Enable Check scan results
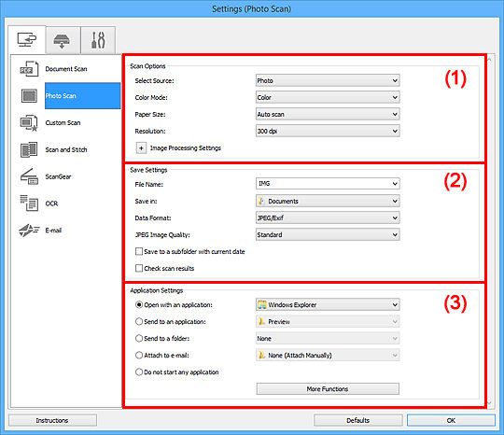The height and width of the screenshot is (435, 504). [x=139, y=268]
